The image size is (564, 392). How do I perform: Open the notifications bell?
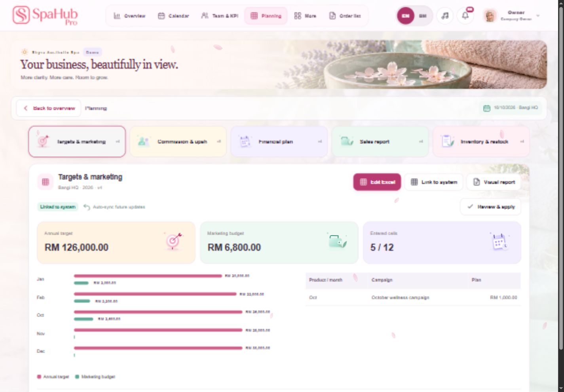click(x=465, y=16)
